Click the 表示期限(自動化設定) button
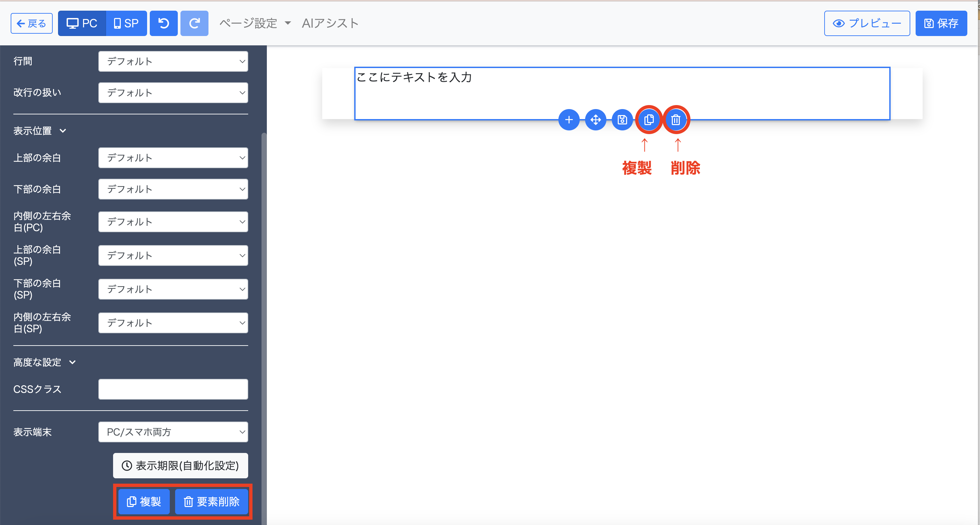This screenshot has width=980, height=525. pyautogui.click(x=180, y=465)
